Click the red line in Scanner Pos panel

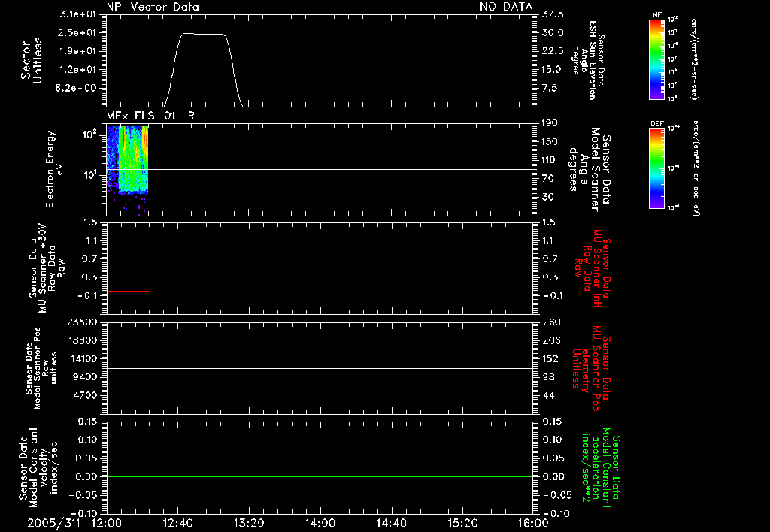coord(129,382)
